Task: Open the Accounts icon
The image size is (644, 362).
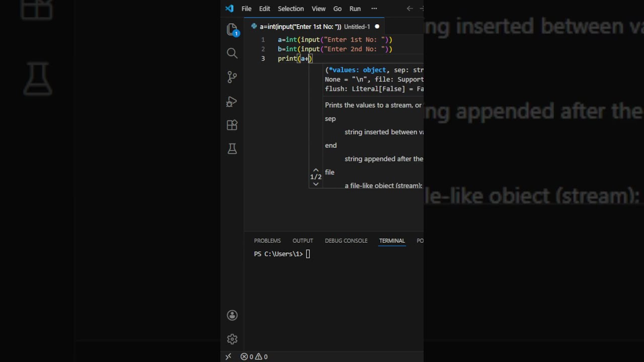Action: point(232,315)
